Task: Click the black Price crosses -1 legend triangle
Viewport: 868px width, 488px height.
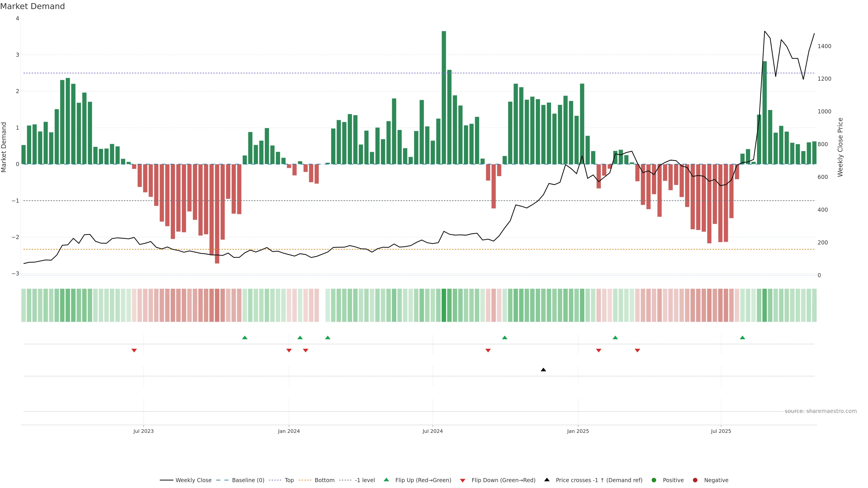Action: pyautogui.click(x=547, y=480)
